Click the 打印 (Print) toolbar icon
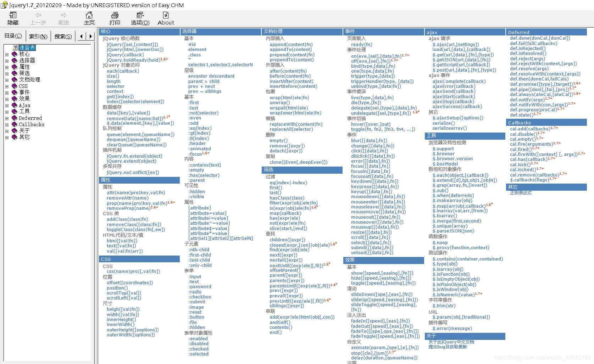 [115, 15]
